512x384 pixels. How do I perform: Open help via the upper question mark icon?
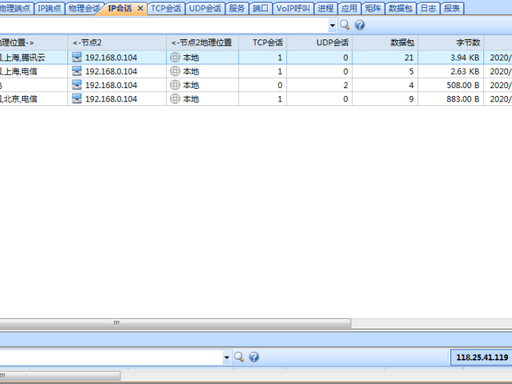click(x=359, y=25)
